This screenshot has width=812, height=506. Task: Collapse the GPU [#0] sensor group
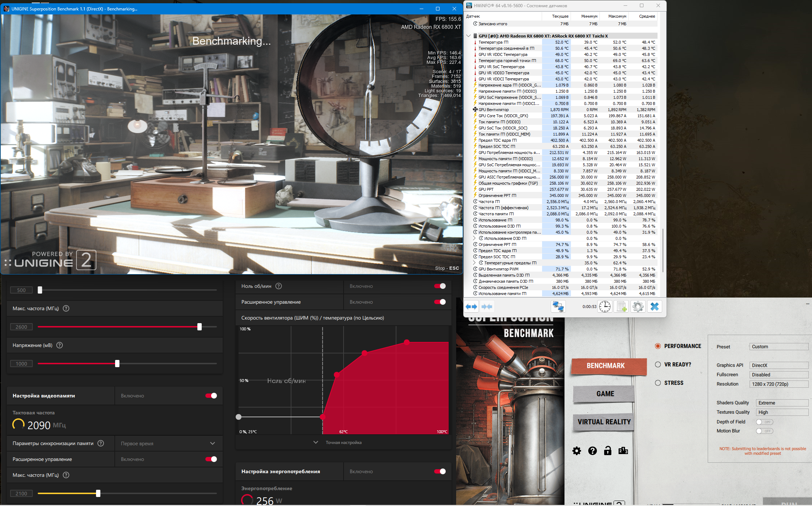[x=468, y=36]
